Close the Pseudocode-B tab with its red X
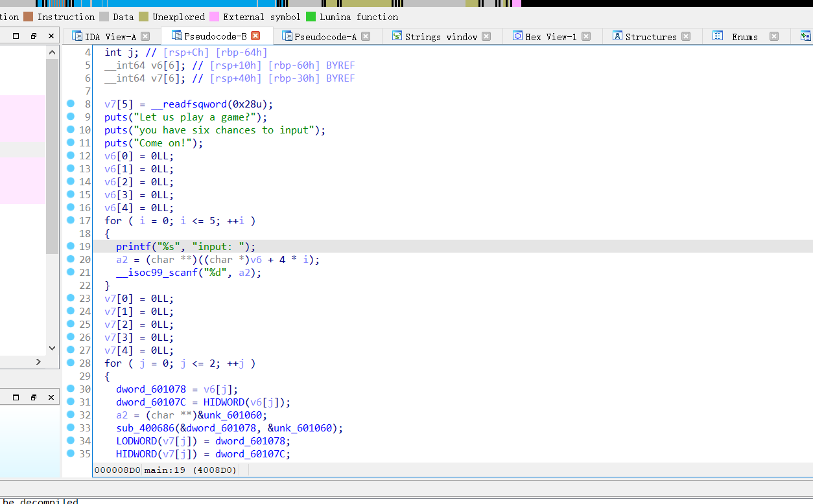Viewport: 813px width, 504px height. pos(255,36)
